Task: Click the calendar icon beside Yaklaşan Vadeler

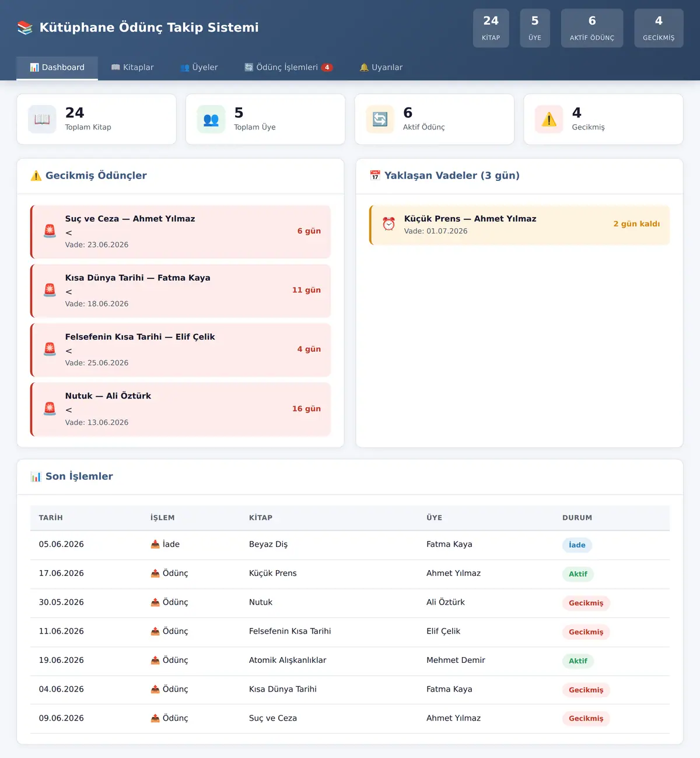Action: coord(375,175)
